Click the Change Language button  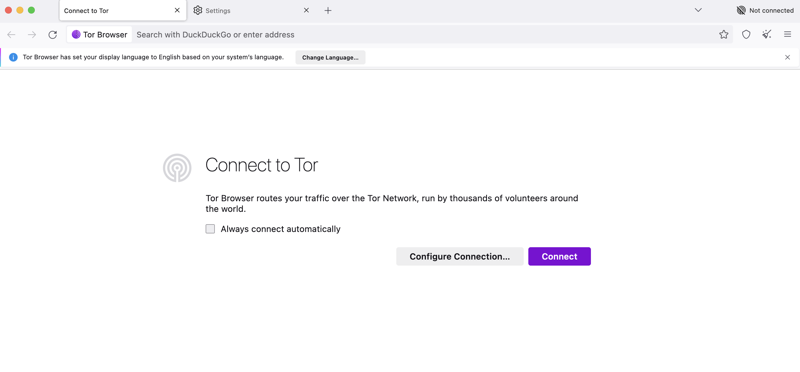(x=330, y=58)
